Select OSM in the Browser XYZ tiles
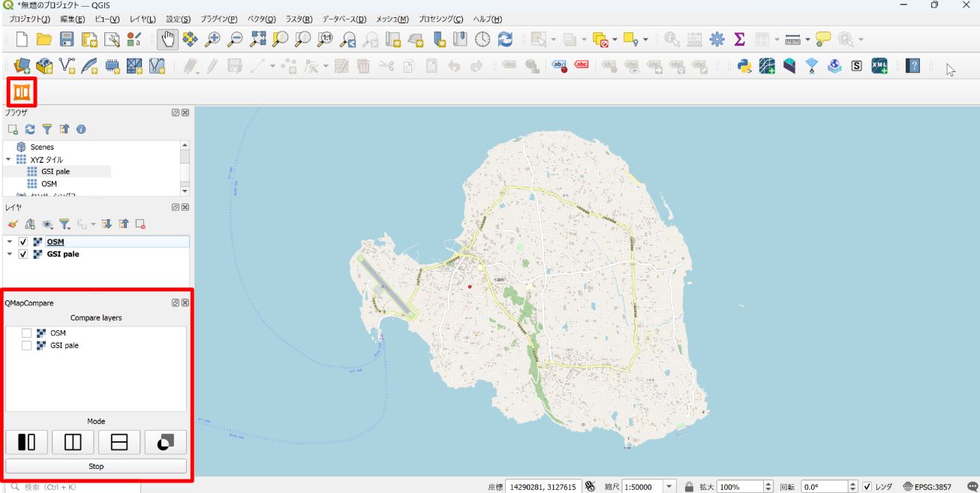Image resolution: width=980 pixels, height=493 pixels. [49, 183]
